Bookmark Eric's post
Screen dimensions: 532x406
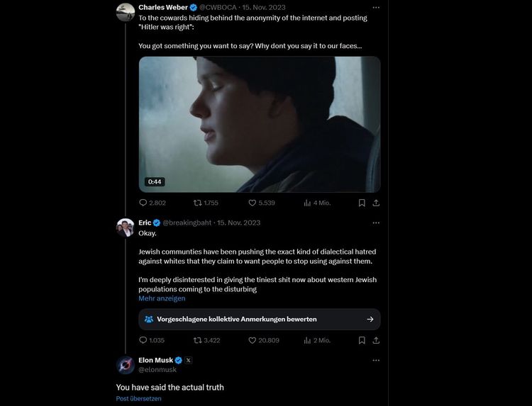362,340
